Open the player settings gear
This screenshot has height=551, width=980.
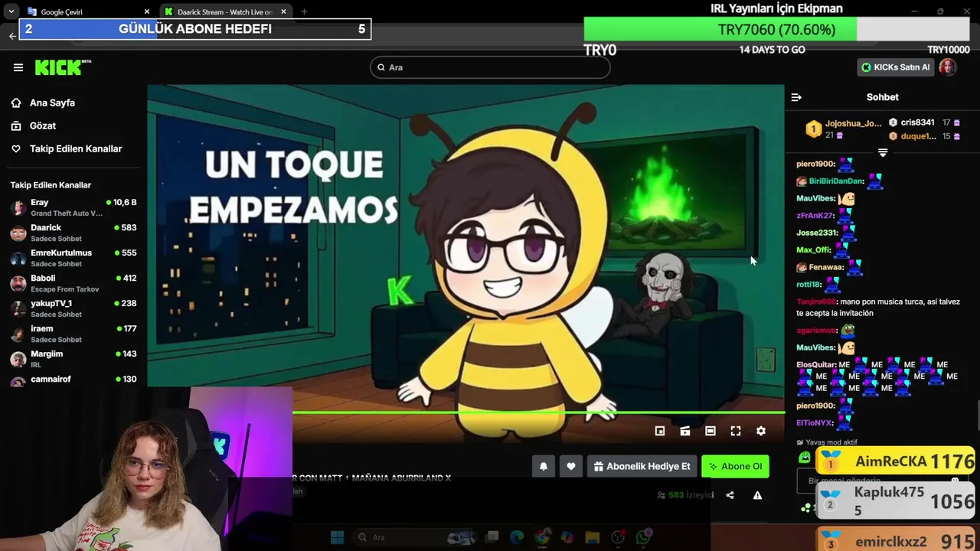pyautogui.click(x=761, y=431)
